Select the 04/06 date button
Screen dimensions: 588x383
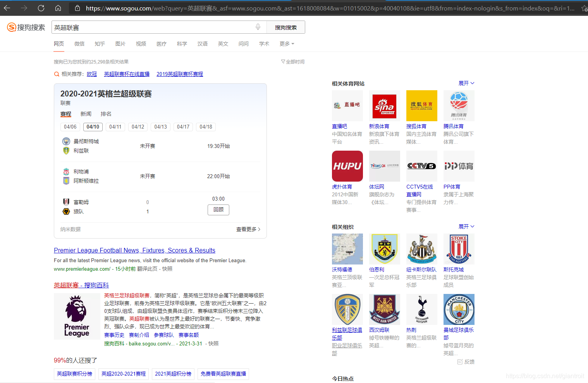point(70,127)
